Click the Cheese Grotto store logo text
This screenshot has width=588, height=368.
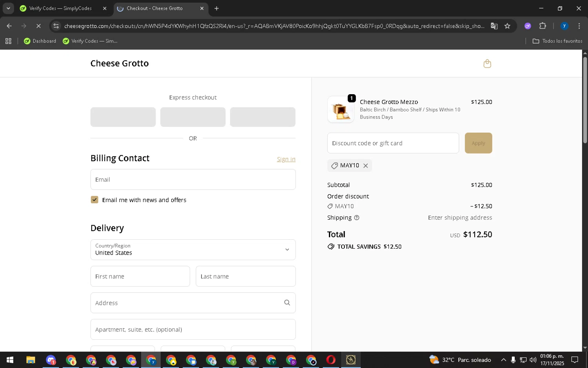pos(120,64)
